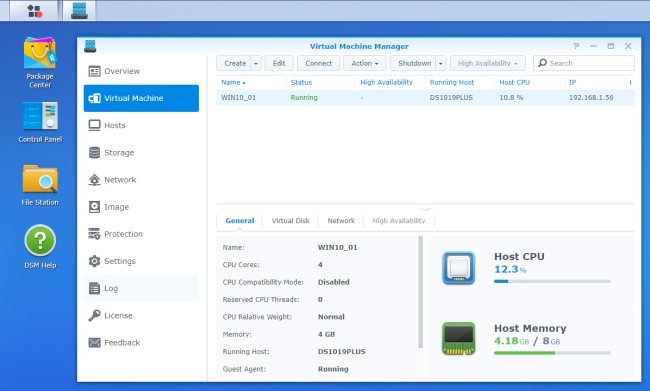Switch to the General tab
The width and height of the screenshot is (650, 391).
coord(240,221)
